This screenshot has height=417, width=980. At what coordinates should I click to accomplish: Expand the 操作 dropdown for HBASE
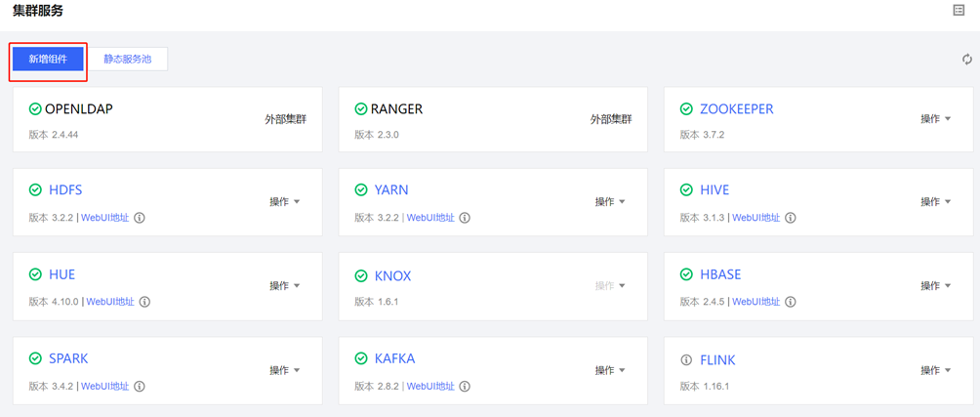coord(935,286)
